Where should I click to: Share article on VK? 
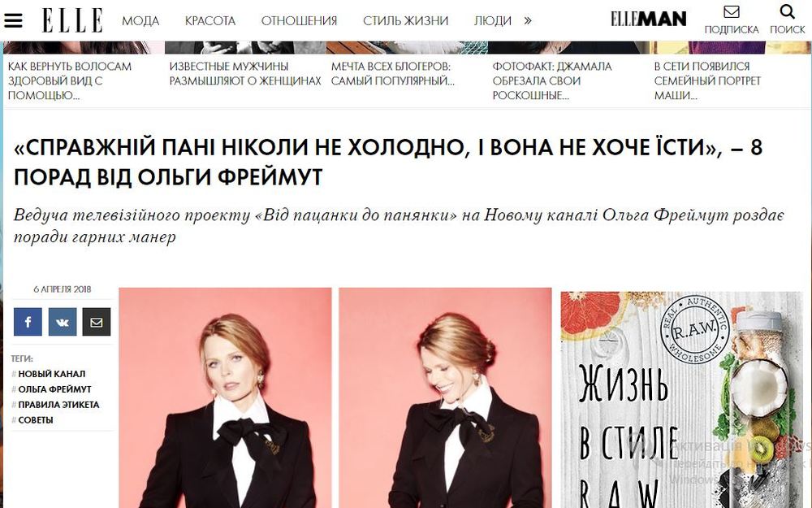click(63, 321)
